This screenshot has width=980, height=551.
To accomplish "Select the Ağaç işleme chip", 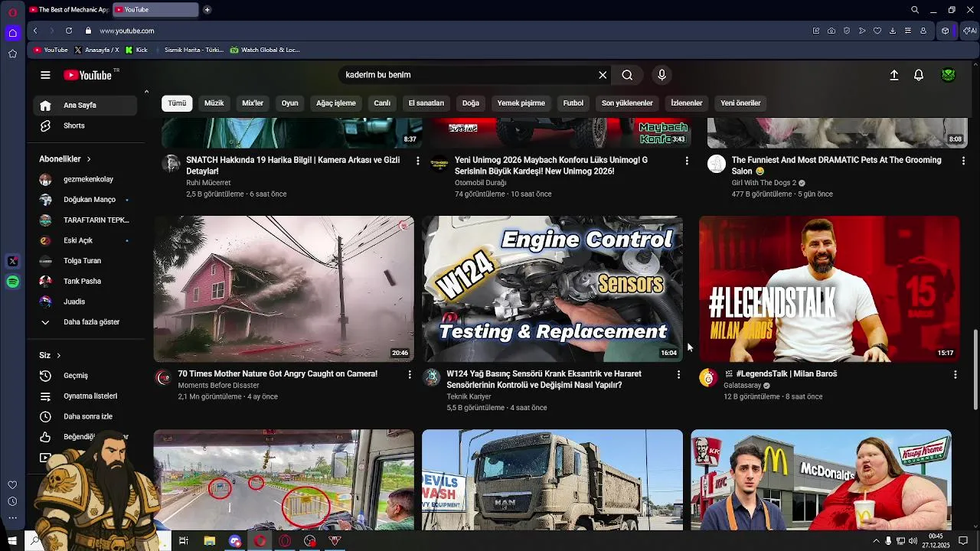I will pos(336,103).
